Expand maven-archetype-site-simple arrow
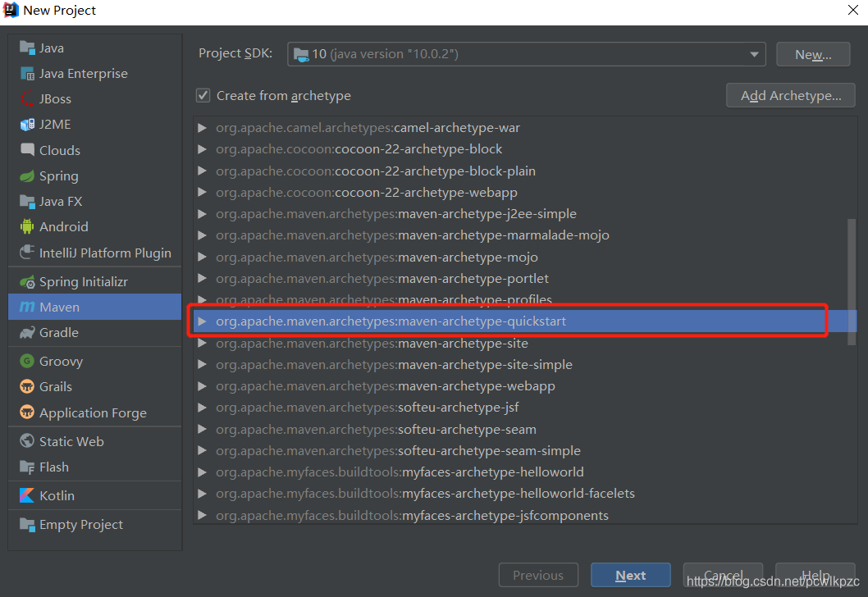 click(203, 365)
